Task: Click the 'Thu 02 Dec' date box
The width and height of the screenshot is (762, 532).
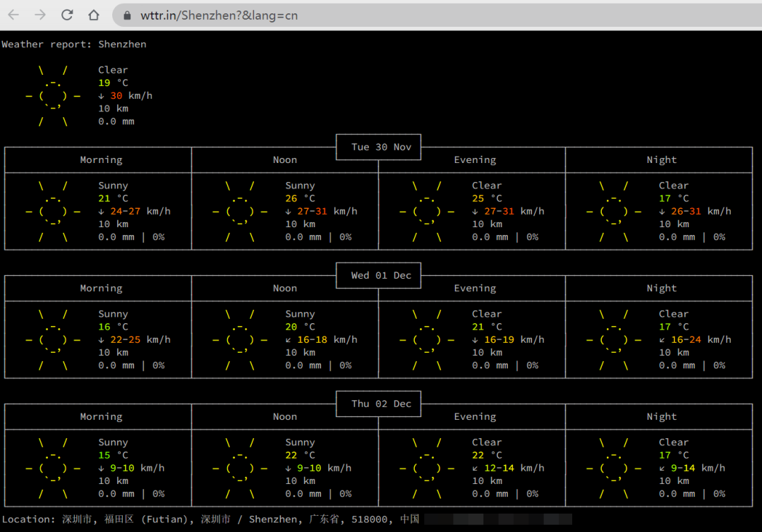Action: tap(379, 404)
